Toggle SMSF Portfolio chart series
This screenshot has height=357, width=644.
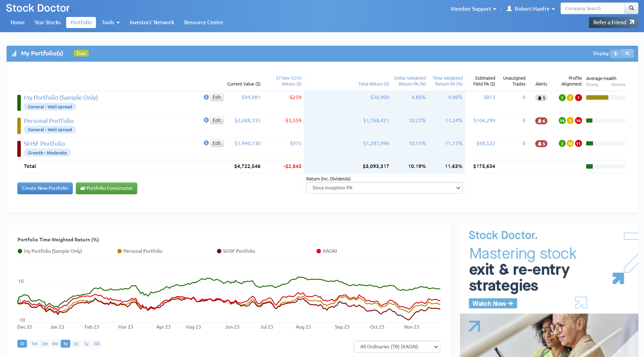(236, 251)
